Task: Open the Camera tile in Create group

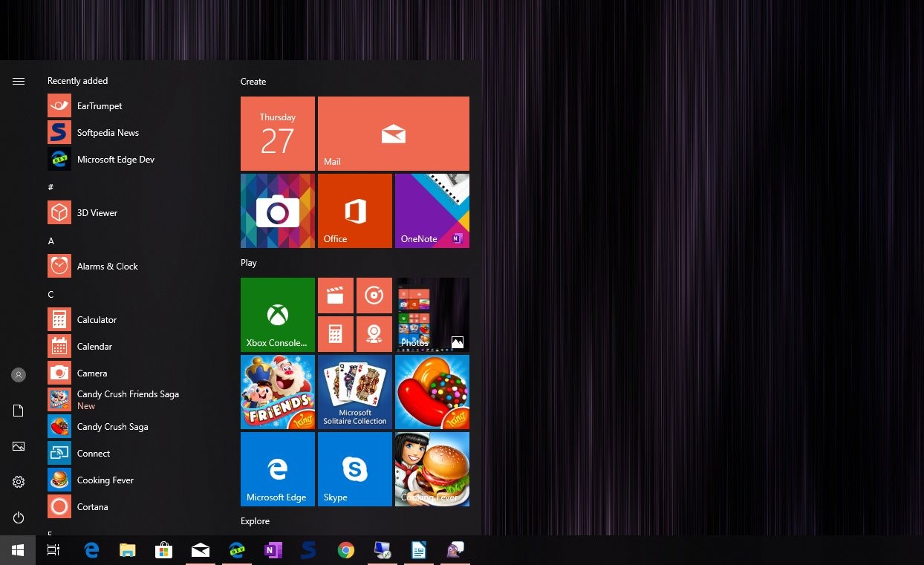Action: 278,211
